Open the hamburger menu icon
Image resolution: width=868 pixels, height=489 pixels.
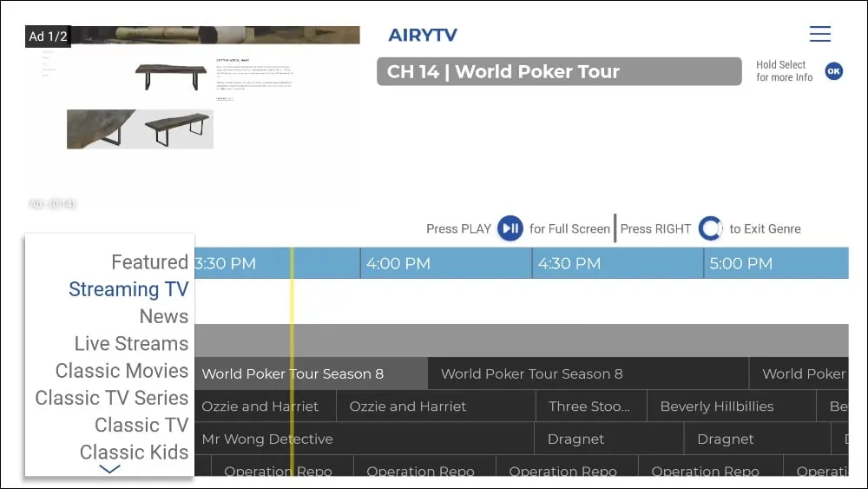[x=820, y=34]
